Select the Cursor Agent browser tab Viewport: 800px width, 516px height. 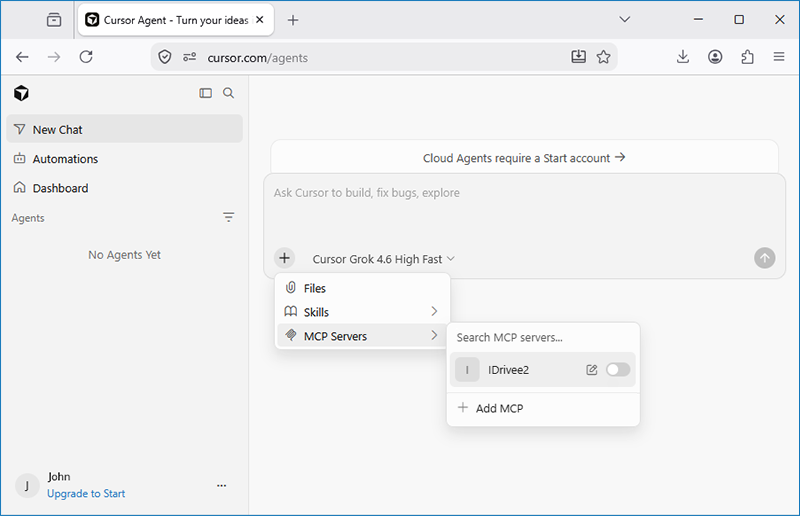[x=176, y=20]
